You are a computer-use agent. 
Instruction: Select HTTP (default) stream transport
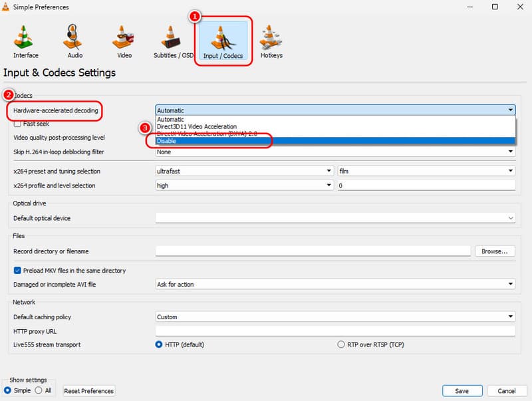pyautogui.click(x=159, y=344)
